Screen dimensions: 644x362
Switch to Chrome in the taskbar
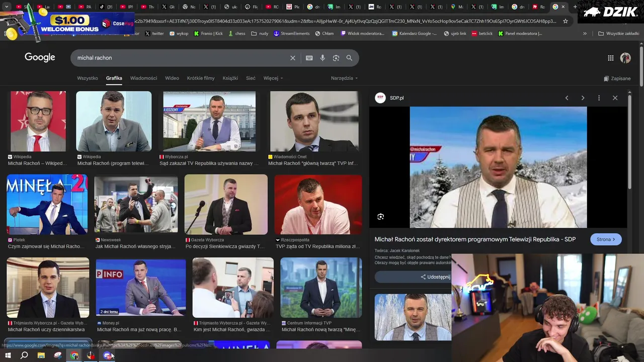[x=74, y=355]
